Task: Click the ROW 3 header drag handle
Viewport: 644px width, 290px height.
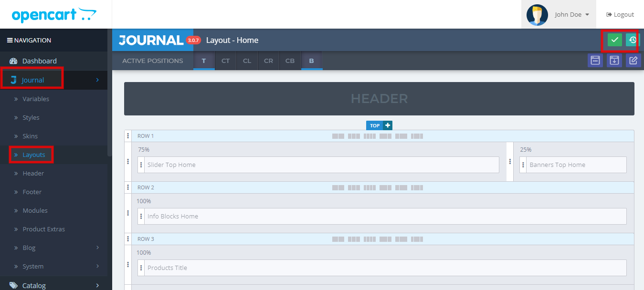Action: [128, 239]
